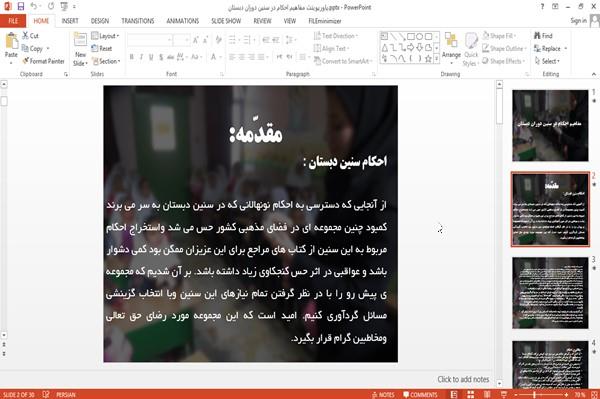Choose the five-point star shape

[428, 59]
